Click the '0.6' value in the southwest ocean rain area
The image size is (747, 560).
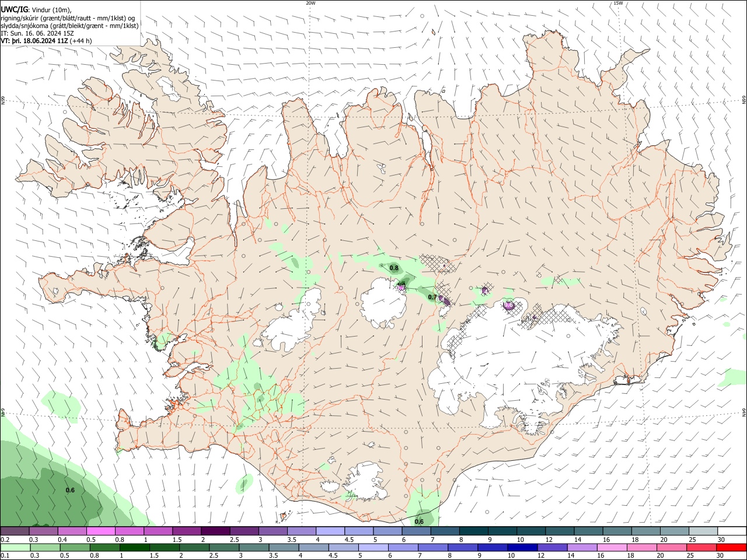click(x=70, y=491)
